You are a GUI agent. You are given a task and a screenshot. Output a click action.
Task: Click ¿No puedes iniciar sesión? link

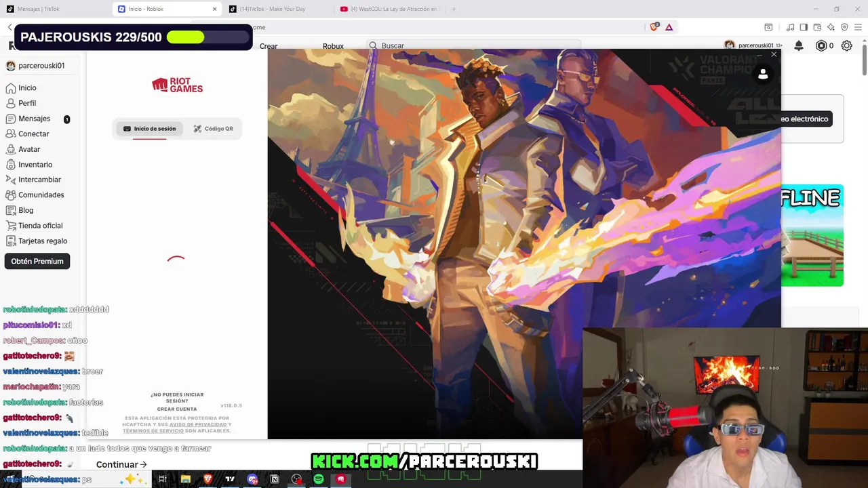coord(177,398)
